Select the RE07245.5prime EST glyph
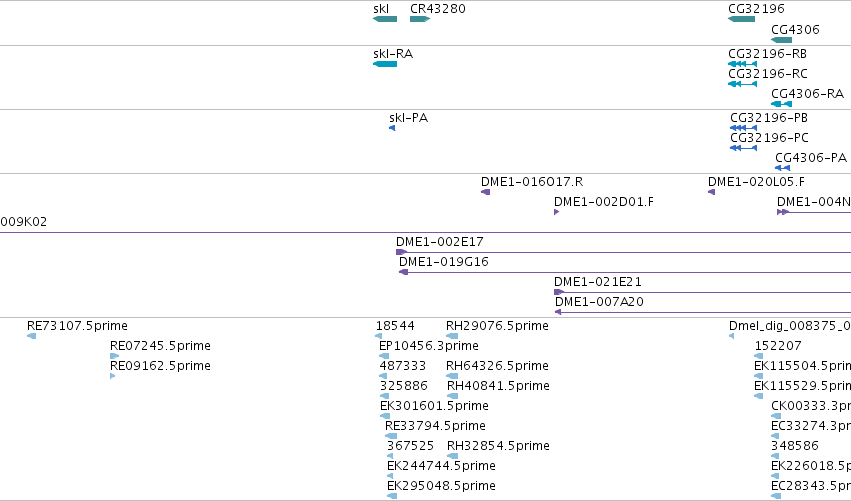851x501 pixels. point(114,357)
